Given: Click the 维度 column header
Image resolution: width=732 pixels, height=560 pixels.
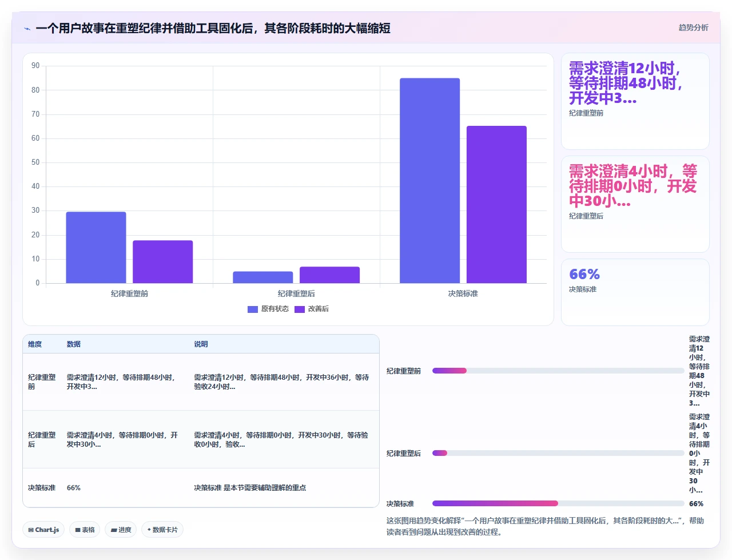Looking at the screenshot, I should tap(35, 344).
